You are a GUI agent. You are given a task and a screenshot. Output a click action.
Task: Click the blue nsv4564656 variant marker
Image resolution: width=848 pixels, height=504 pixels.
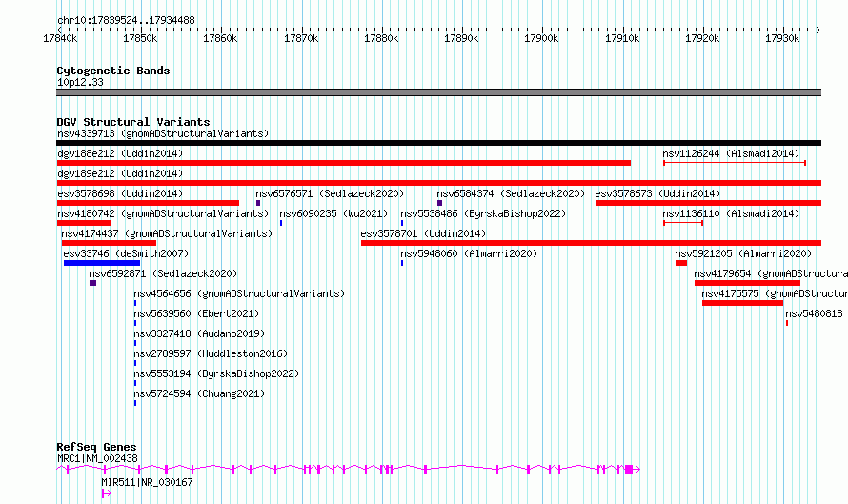(135, 303)
